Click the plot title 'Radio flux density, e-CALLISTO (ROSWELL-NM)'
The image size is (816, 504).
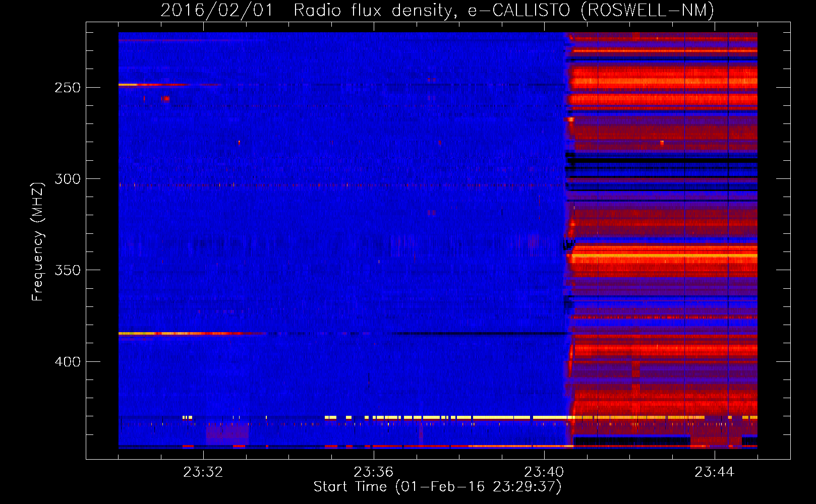(504, 11)
